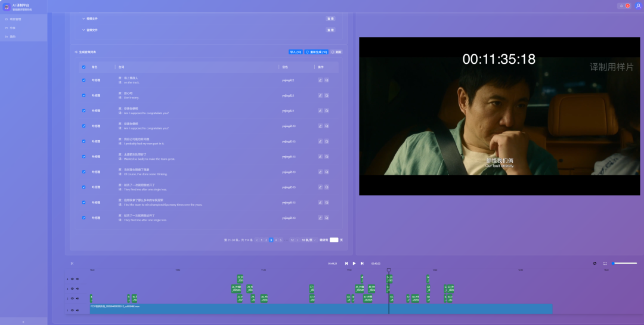The image size is (644, 325).
Task: Edit the "on the track." row with pencil icon
Action: pyautogui.click(x=320, y=80)
